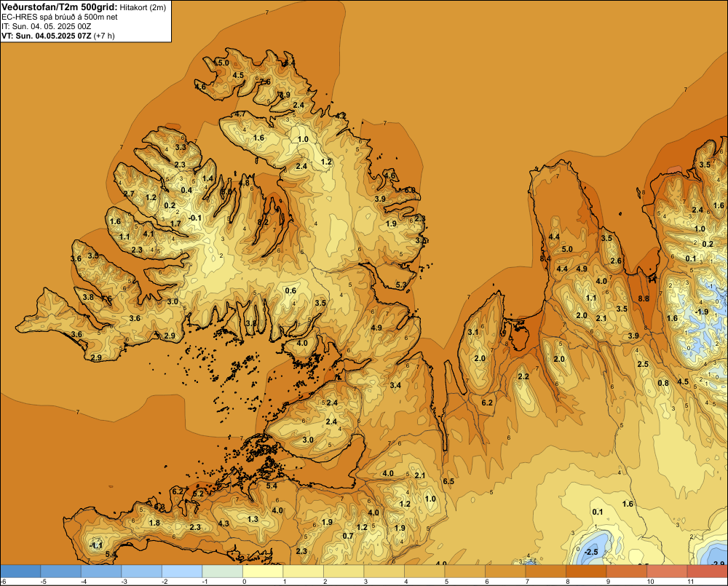Click the '11' legend scale label

coord(690,582)
